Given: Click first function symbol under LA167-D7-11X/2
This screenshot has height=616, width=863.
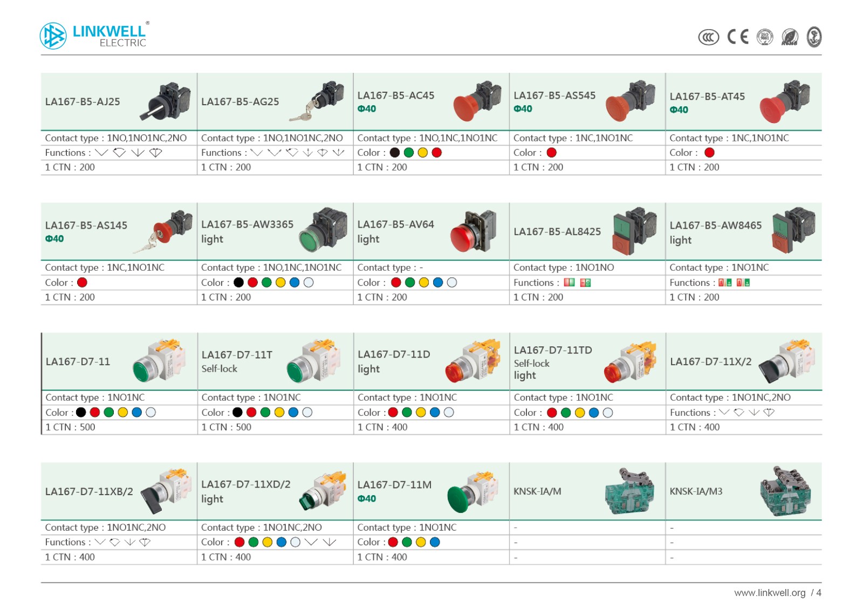Looking at the screenshot, I should pos(724,412).
